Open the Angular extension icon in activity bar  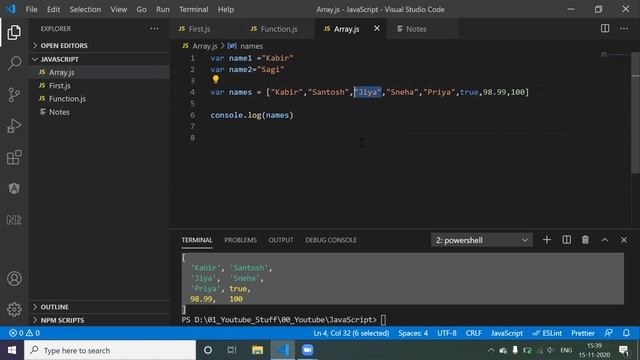pyautogui.click(x=14, y=188)
